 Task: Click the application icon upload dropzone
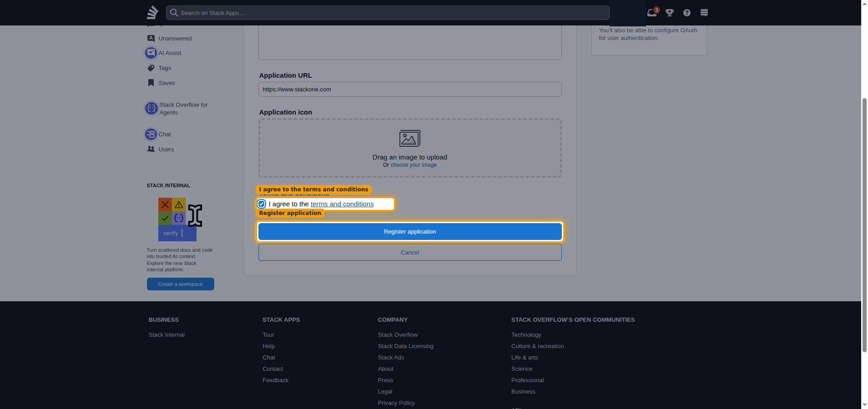[x=410, y=148]
